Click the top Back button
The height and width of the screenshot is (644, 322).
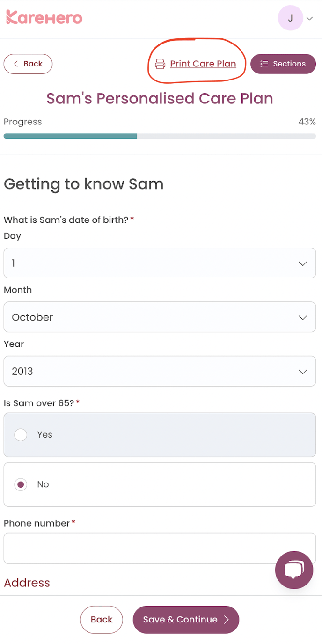click(x=28, y=64)
